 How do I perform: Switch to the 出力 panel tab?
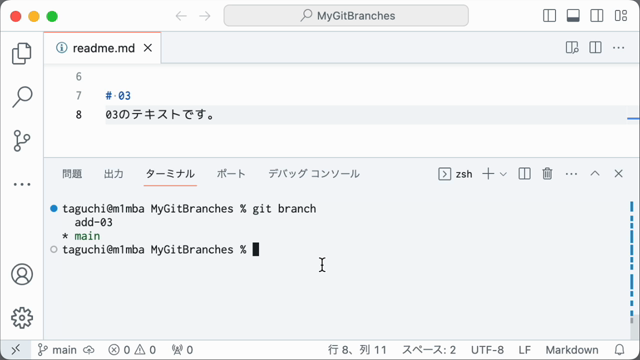113,174
